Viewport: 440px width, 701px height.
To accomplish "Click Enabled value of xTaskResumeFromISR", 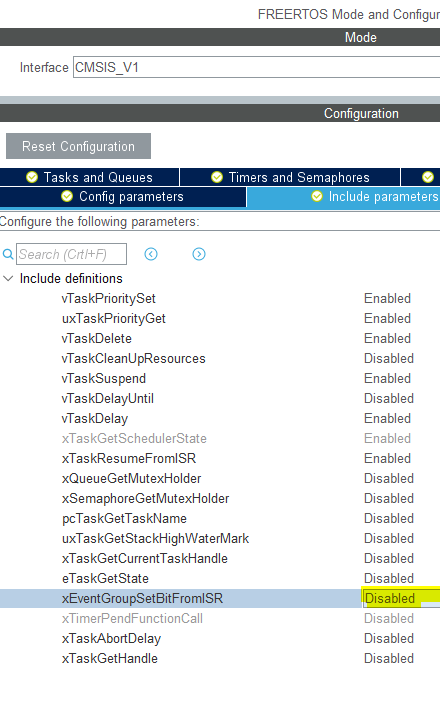I will coord(387,458).
